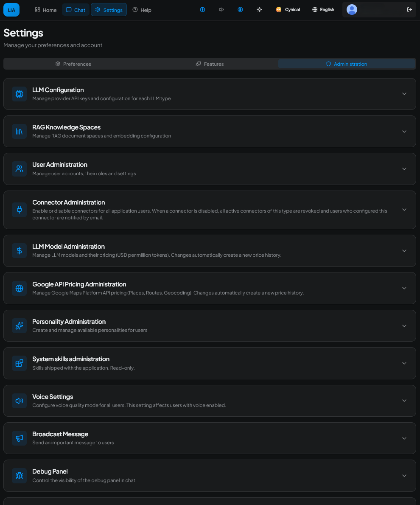The width and height of the screenshot is (420, 505).
Task: Click the Voice Settings speaker icon
Action: [19, 400]
